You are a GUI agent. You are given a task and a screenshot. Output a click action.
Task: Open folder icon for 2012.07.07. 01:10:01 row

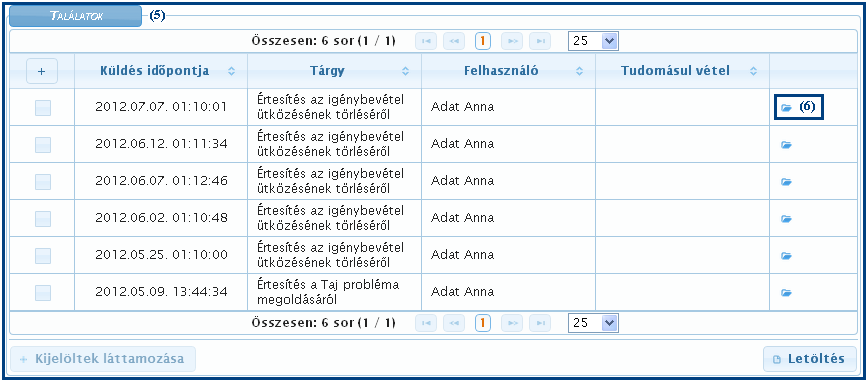(786, 107)
